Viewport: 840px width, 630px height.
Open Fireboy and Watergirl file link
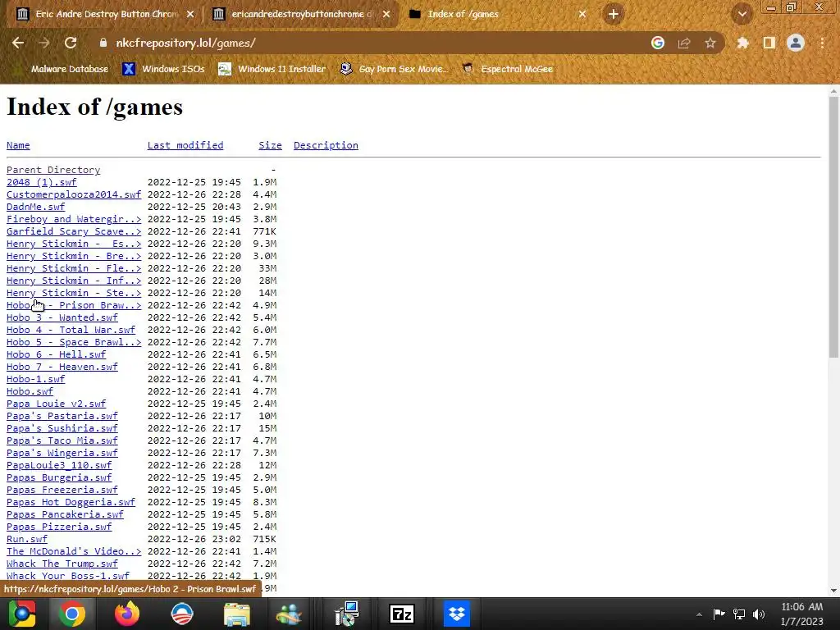pyautogui.click(x=74, y=219)
